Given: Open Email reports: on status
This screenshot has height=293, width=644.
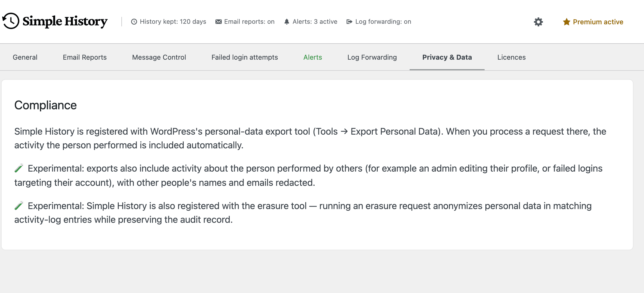Looking at the screenshot, I should click(245, 22).
